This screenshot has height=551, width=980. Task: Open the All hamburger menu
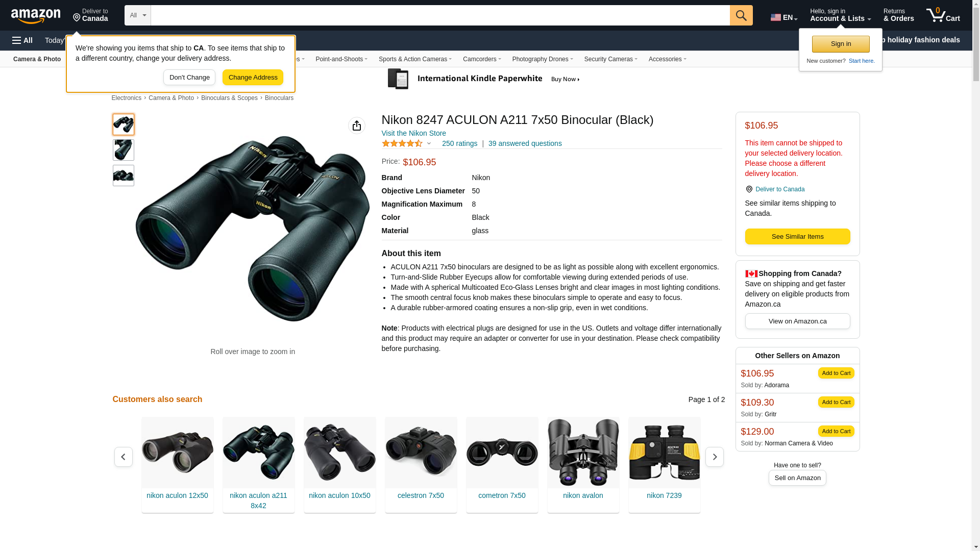(22, 40)
